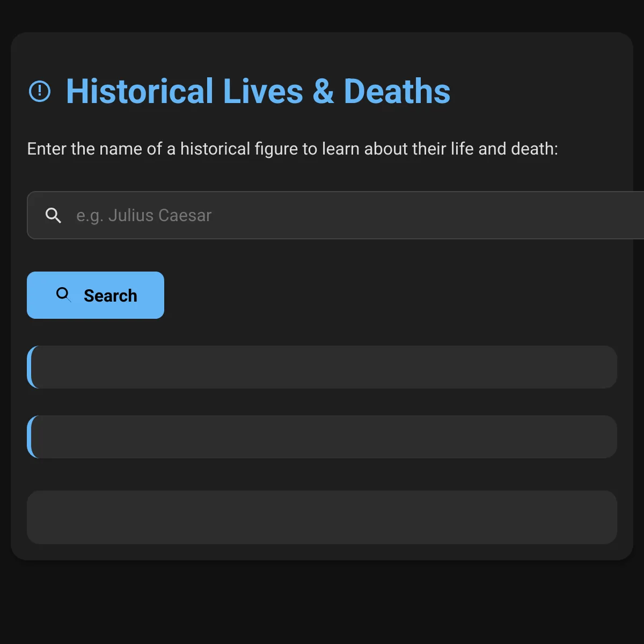Click the 'e.g. Julius Caesar' placeholder text
This screenshot has width=644, height=644.
[144, 215]
